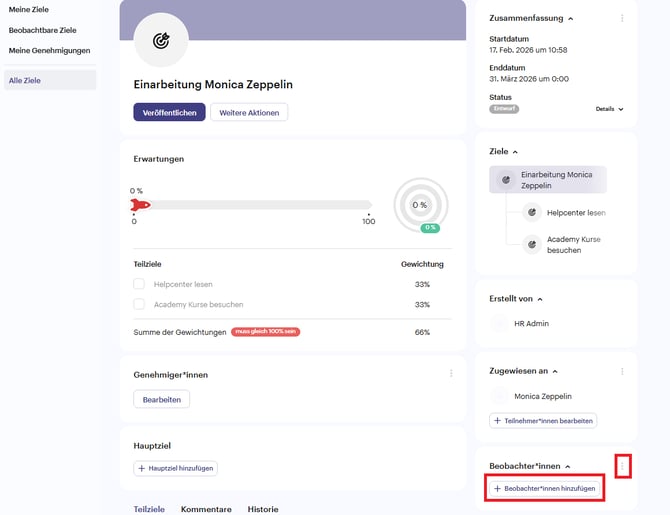Click the goal icon next to Einarbeitung Monica Zeppelin
This screenshot has width=670, height=515.
506,180
